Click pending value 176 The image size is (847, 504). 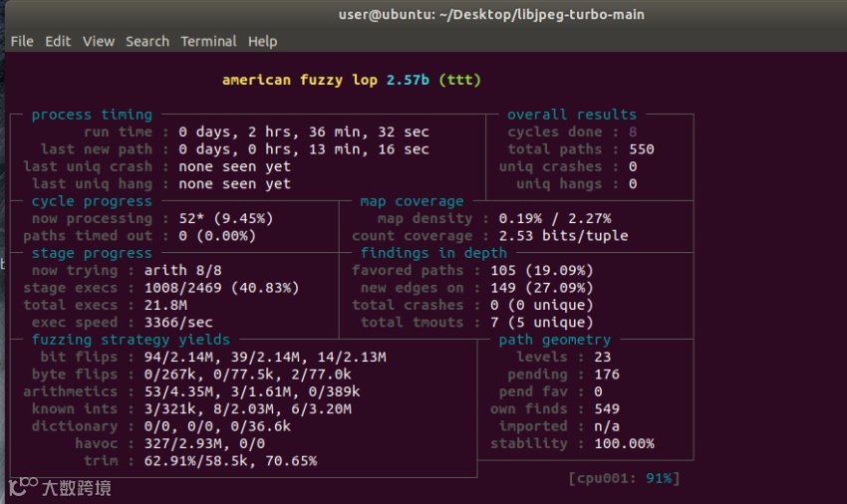point(607,374)
